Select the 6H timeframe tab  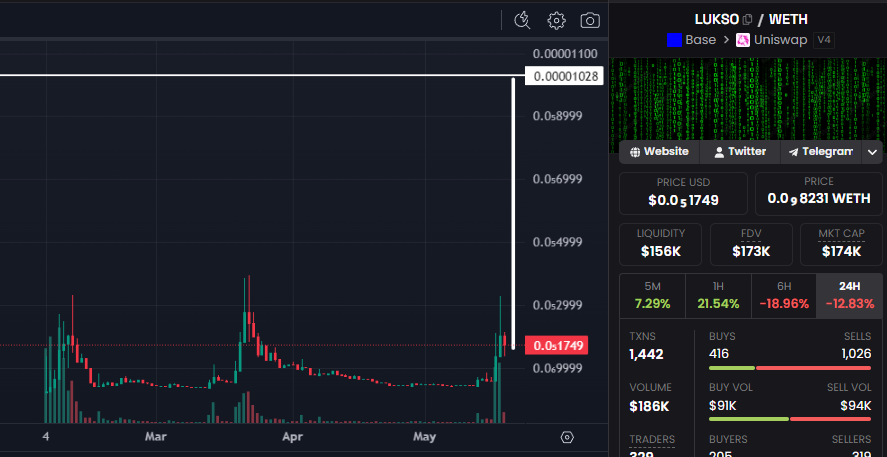783,296
